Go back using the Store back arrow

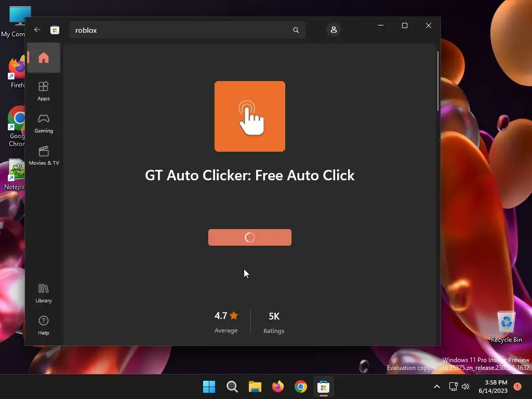pos(37,30)
